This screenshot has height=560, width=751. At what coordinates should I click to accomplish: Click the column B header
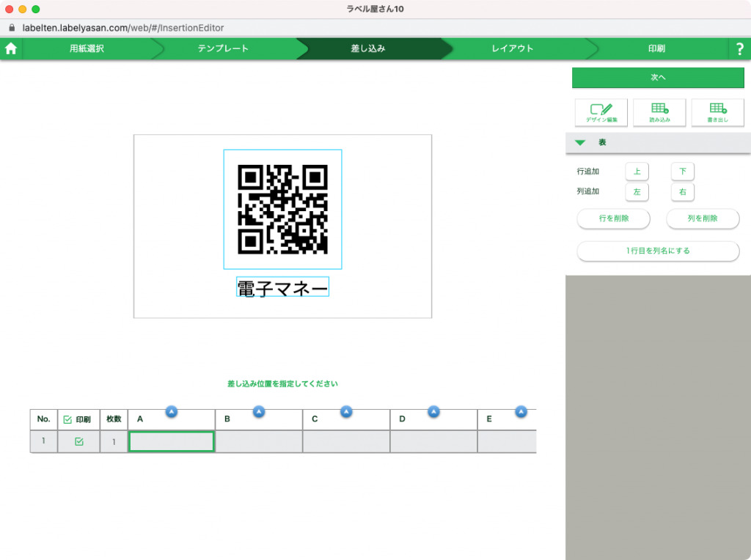[259, 420]
